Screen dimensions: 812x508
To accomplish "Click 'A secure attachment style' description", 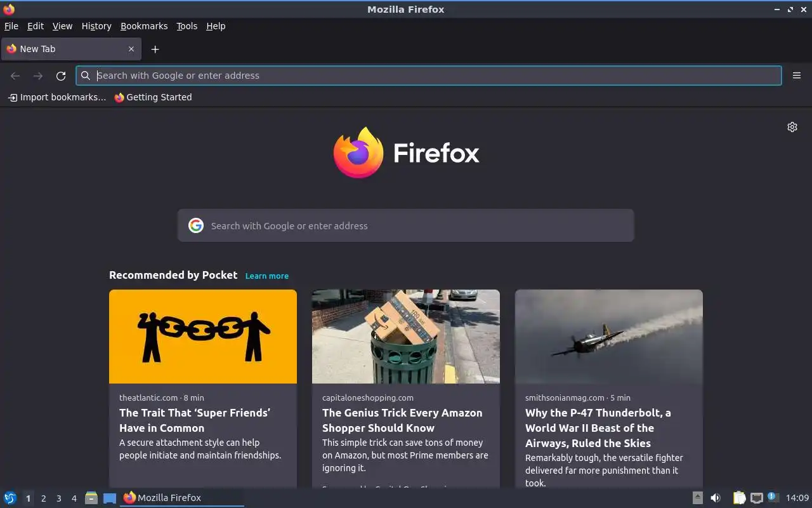I will click(200, 449).
